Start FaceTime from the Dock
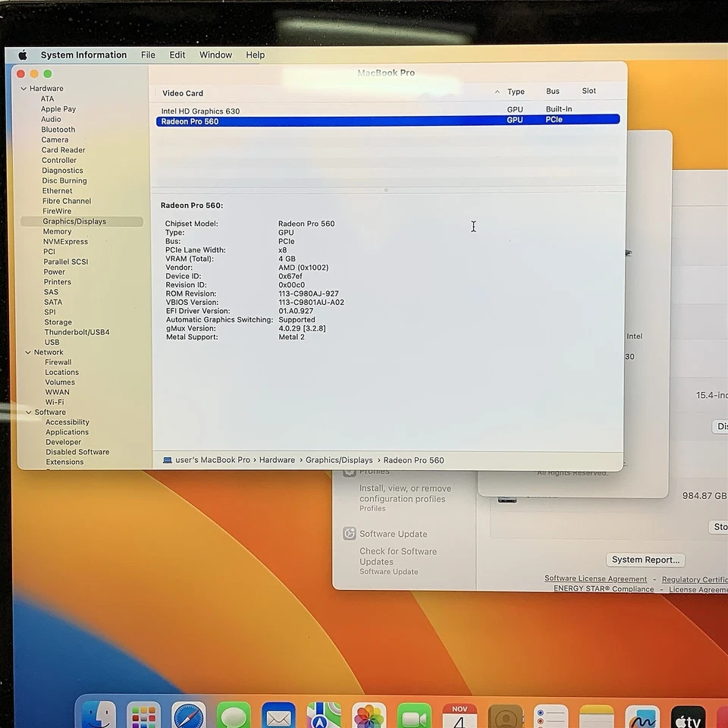728x728 pixels. [414, 715]
